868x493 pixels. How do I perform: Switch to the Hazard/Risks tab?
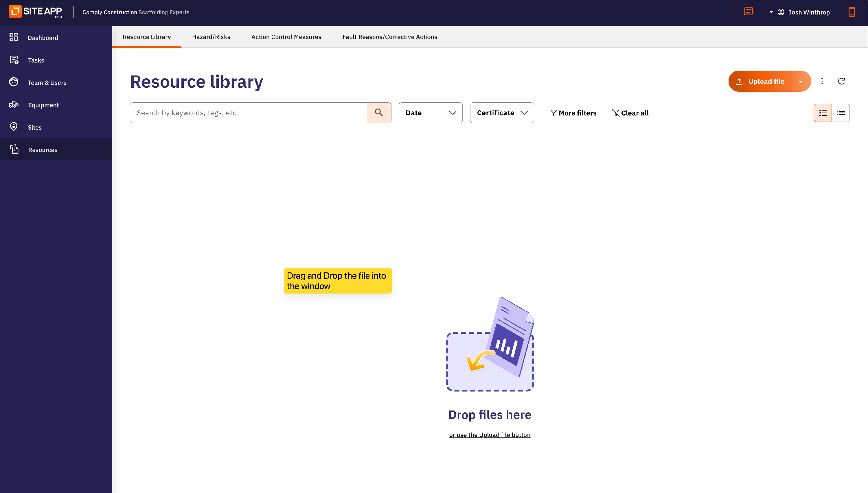211,37
